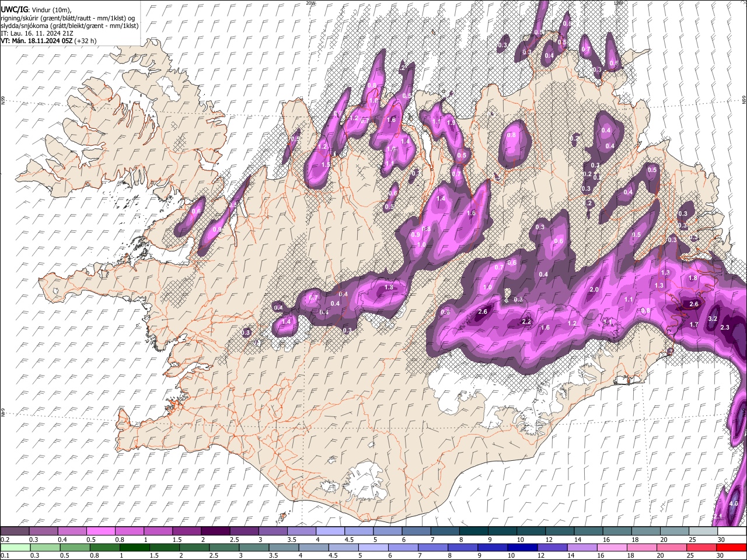Select the '0.1' label in the lower legend row

pyautogui.click(x=5, y=555)
